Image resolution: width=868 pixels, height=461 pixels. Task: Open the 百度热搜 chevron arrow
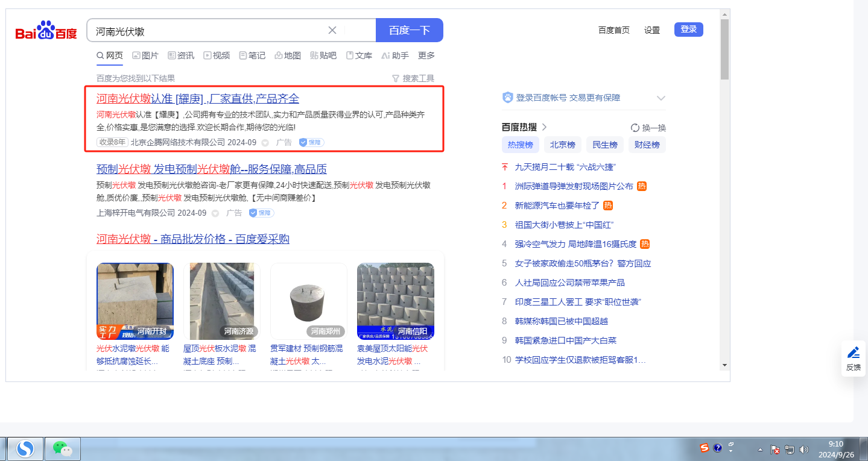tap(544, 127)
